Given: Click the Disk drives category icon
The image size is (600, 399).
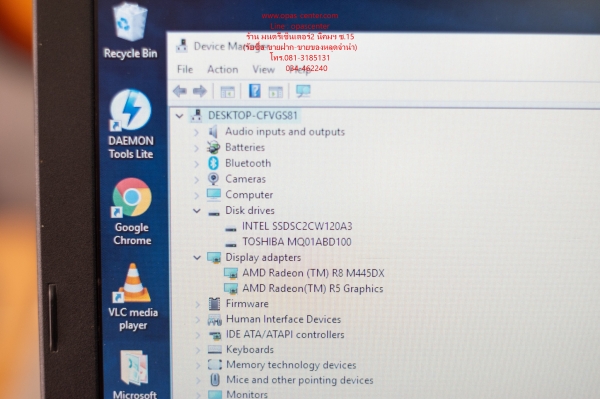Looking at the screenshot, I should (214, 212).
